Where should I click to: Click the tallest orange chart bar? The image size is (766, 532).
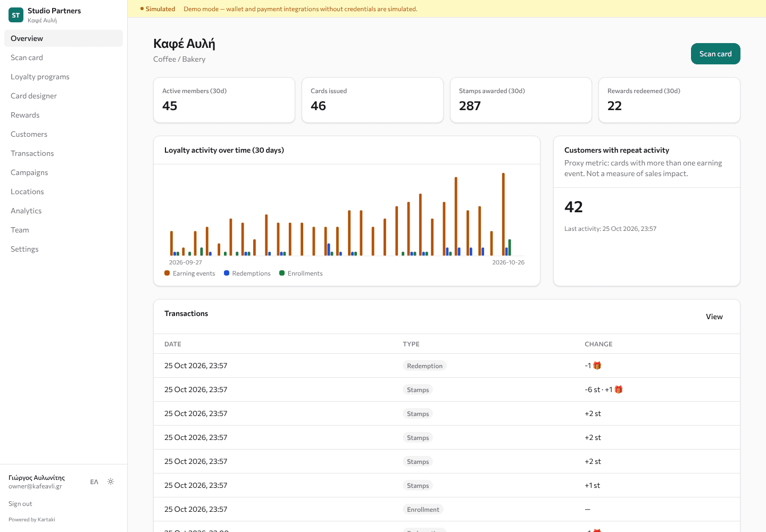(503, 214)
